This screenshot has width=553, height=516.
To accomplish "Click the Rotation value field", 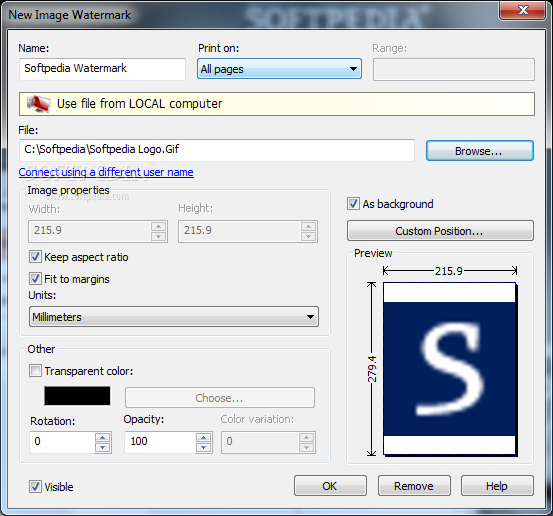I will point(62,442).
